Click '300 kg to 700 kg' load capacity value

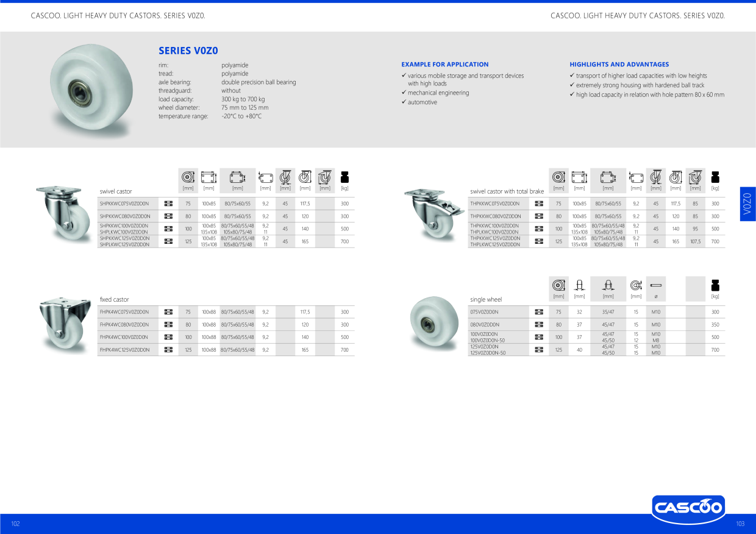click(x=243, y=99)
